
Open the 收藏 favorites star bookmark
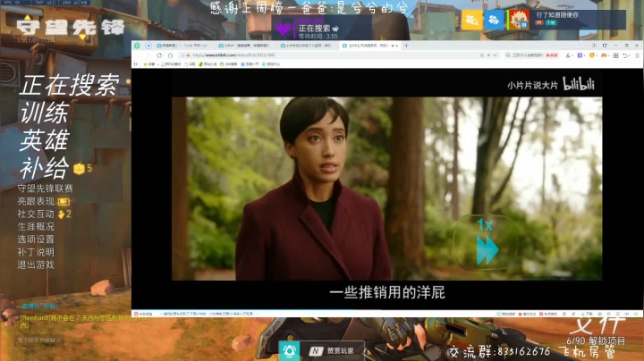pyautogui.click(x=148, y=64)
